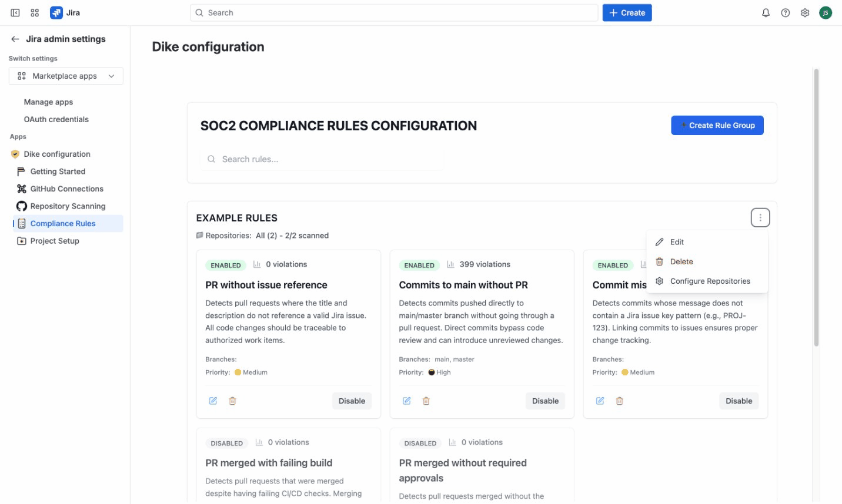
Task: Toggle the Example Rules three-dot menu
Action: coord(760,218)
